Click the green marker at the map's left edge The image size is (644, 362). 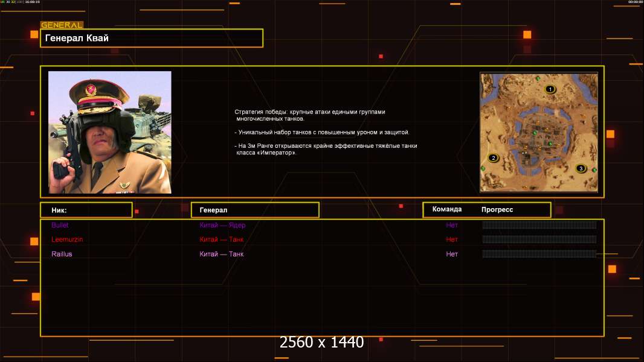(483, 168)
